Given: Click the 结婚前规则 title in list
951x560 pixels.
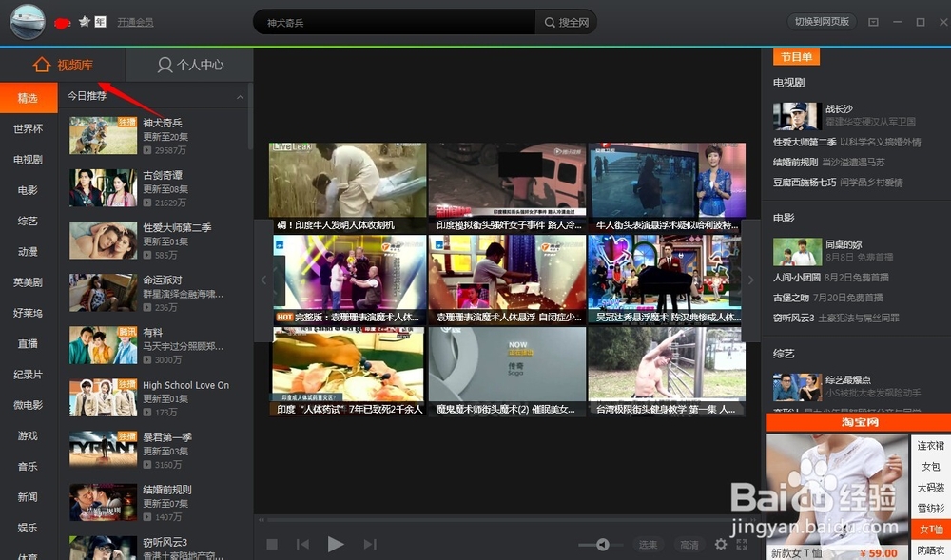Looking at the screenshot, I should [167, 490].
